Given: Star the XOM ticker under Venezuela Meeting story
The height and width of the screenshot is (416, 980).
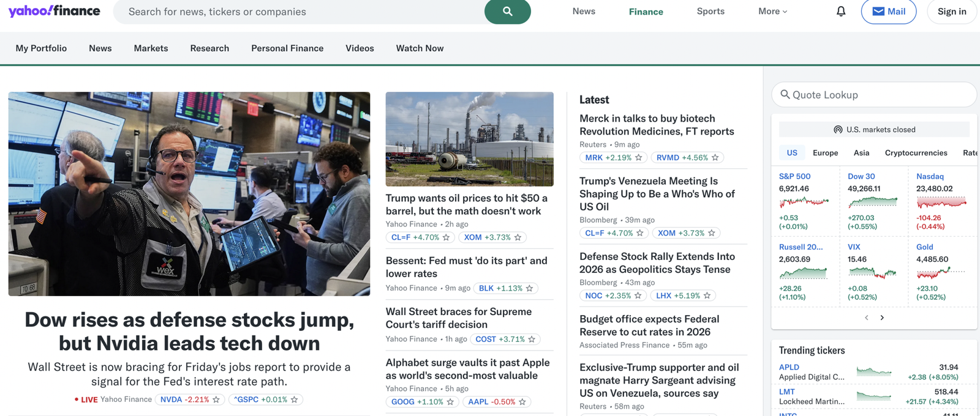Looking at the screenshot, I should tap(711, 233).
